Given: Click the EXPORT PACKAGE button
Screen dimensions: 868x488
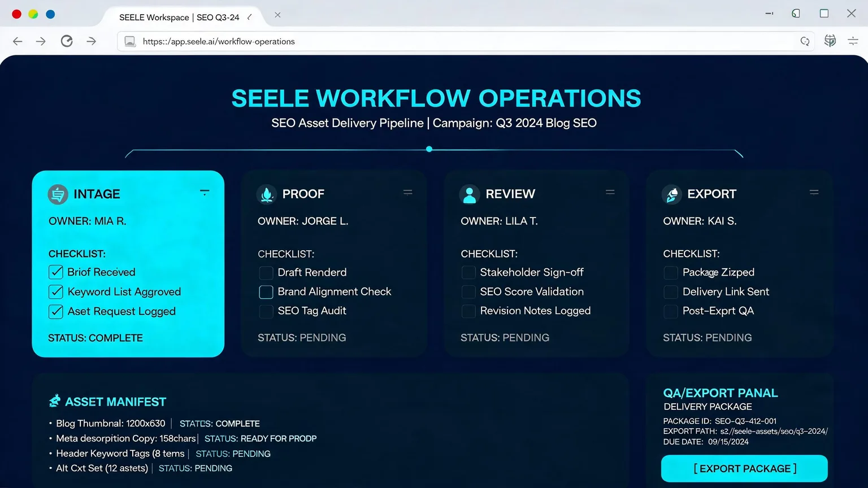Looking at the screenshot, I should 744,469.
